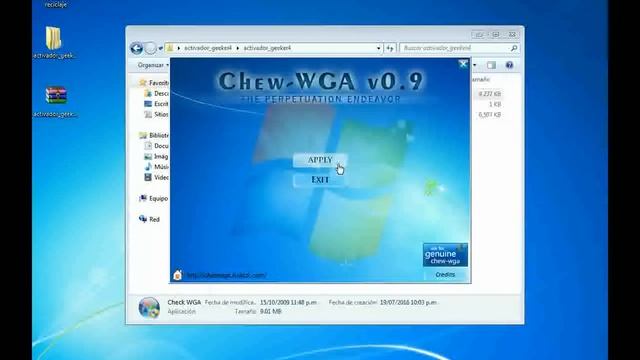Open the Documentos library
The image size is (640, 360).
tap(157, 146)
